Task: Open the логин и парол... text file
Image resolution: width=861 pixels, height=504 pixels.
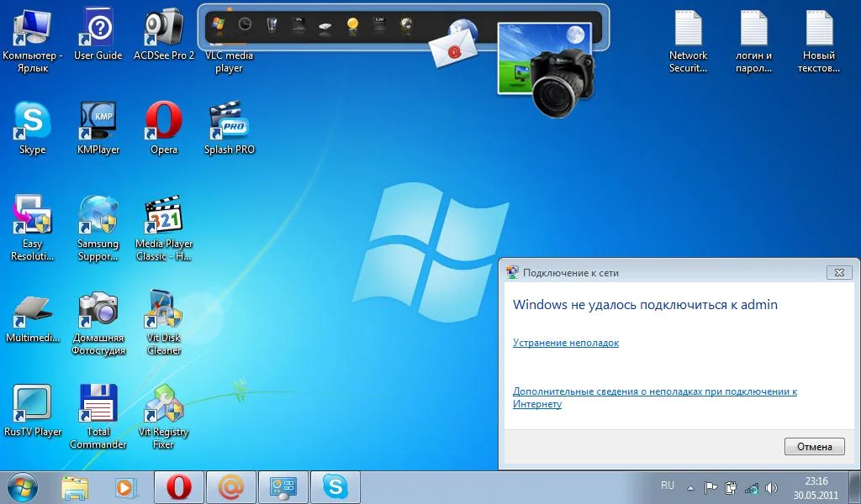Action: coord(753,42)
